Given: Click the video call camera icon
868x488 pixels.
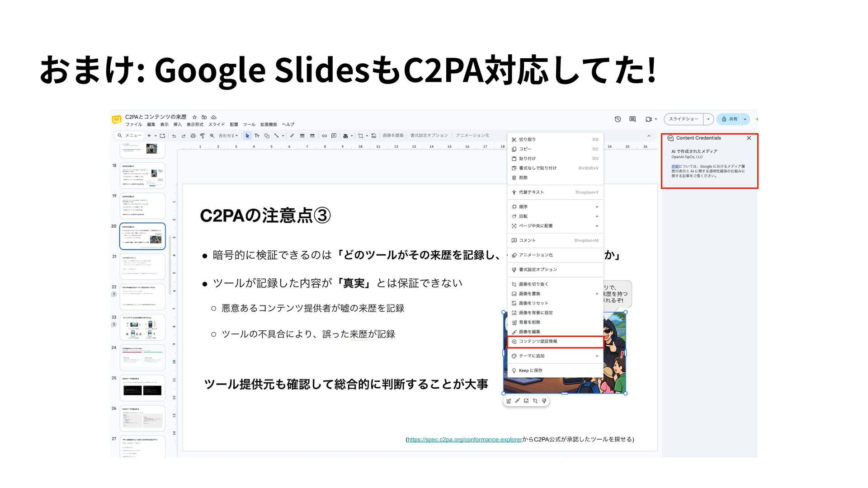Looking at the screenshot, I should pyautogui.click(x=649, y=119).
